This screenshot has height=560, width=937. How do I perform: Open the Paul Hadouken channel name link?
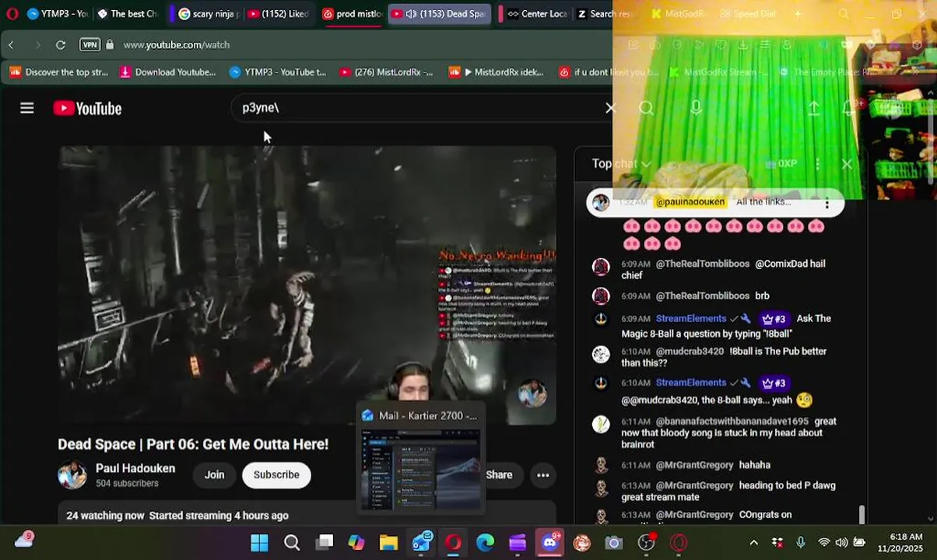[135, 468]
